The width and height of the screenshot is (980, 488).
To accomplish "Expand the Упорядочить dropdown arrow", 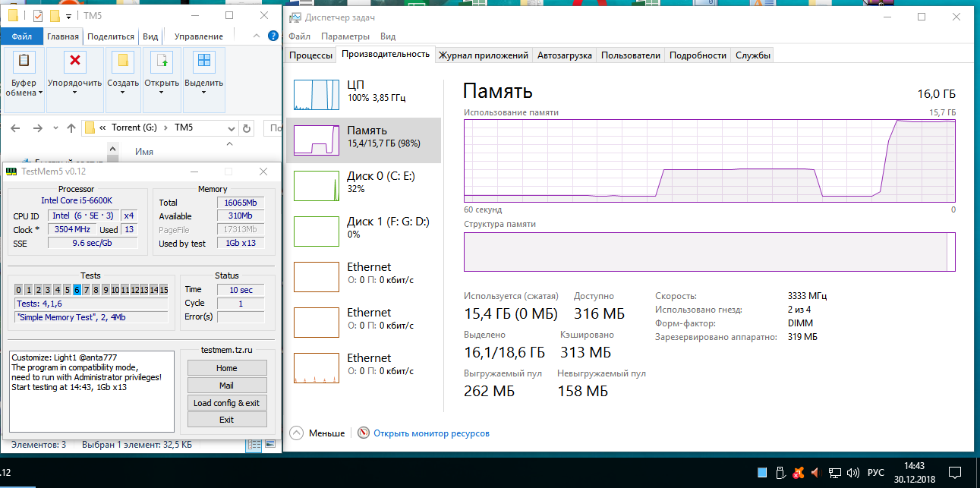I will [74, 93].
